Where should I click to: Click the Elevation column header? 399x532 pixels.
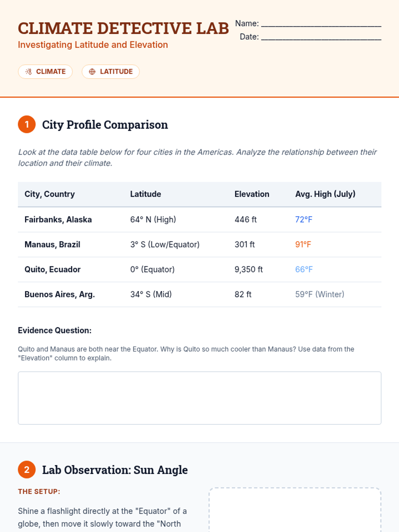pyautogui.click(x=252, y=194)
